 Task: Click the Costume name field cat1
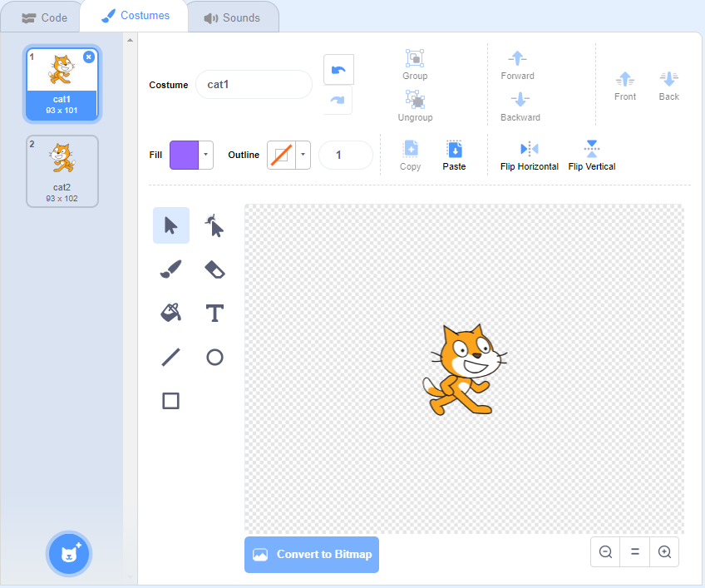[254, 85]
